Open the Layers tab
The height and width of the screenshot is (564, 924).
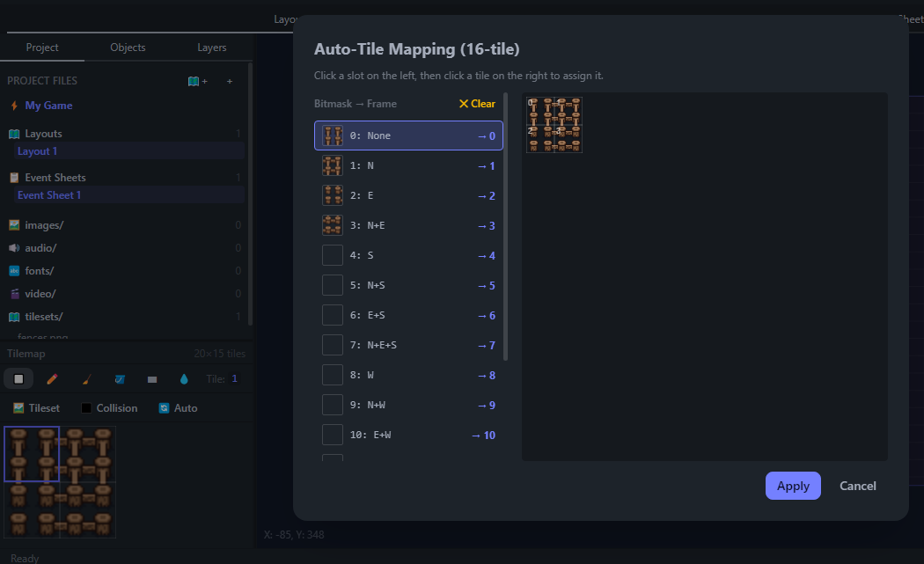pyautogui.click(x=211, y=48)
